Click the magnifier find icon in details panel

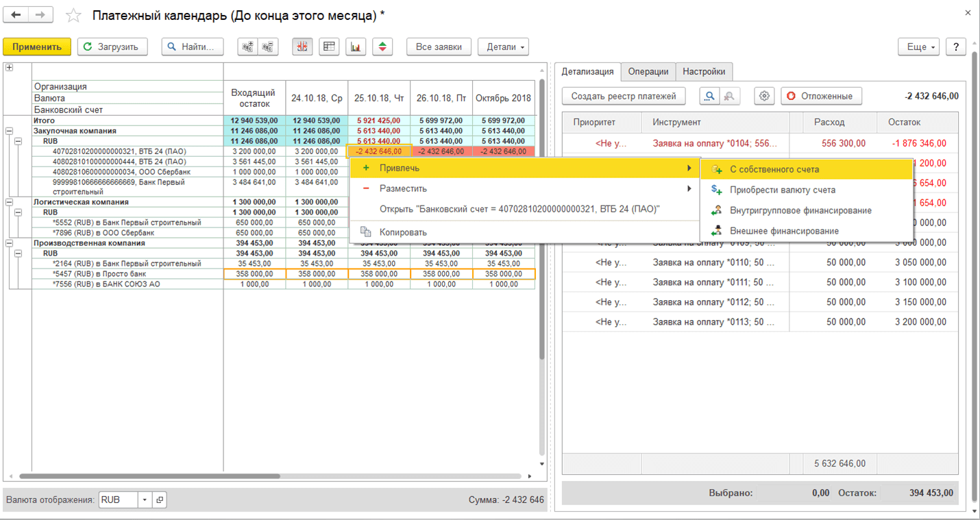[709, 96]
